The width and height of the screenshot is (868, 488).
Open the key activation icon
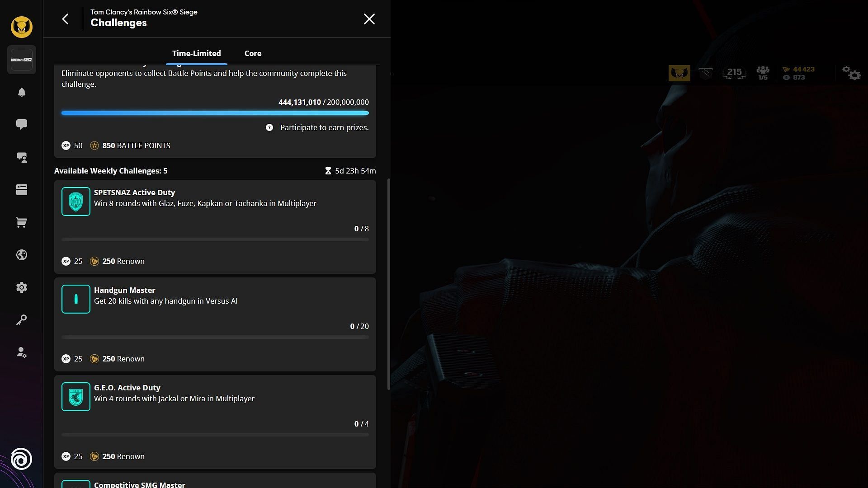[x=21, y=320]
